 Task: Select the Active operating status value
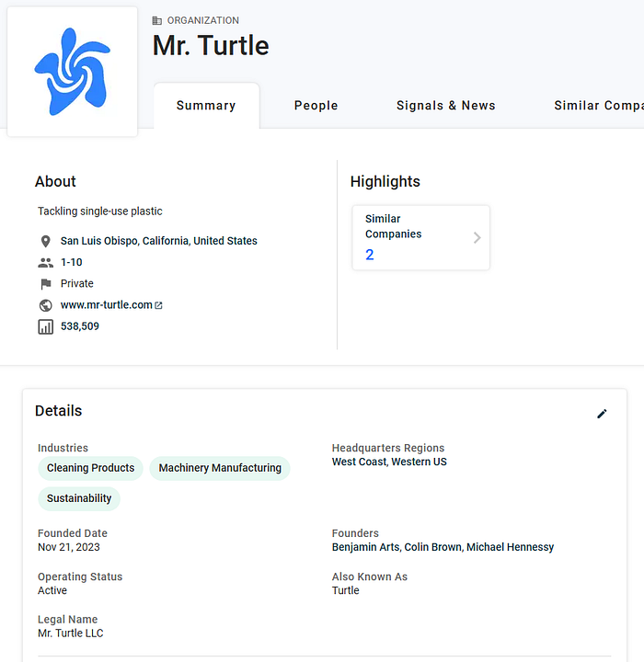tap(52, 590)
